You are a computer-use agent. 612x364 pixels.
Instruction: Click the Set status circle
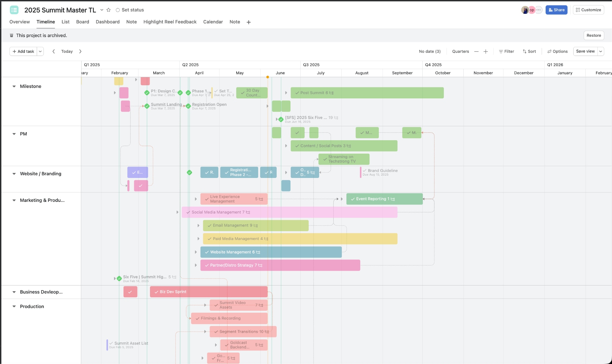tap(117, 10)
